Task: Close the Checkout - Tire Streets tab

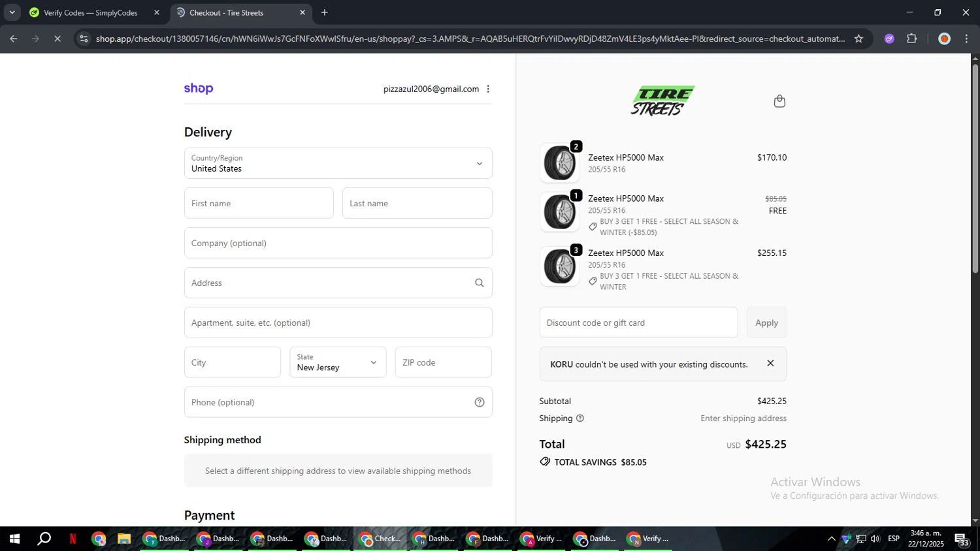Action: [302, 12]
